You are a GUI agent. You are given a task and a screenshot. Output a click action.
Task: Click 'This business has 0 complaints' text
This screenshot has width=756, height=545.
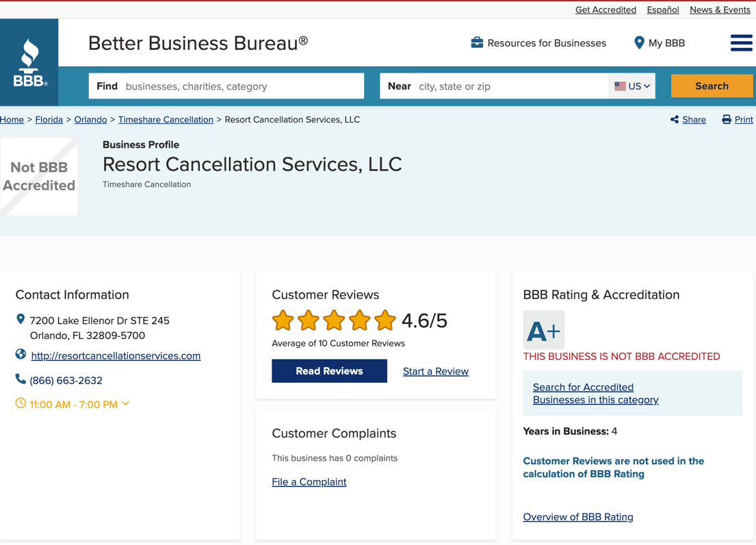(x=335, y=458)
